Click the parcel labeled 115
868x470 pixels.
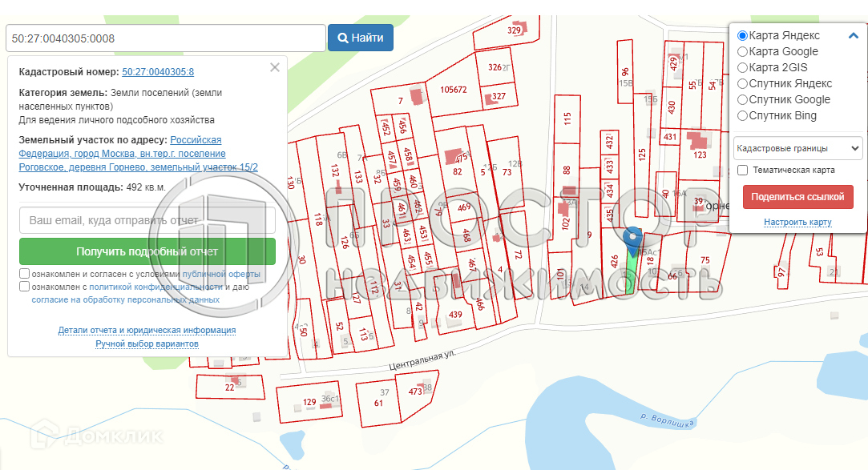coord(567,119)
